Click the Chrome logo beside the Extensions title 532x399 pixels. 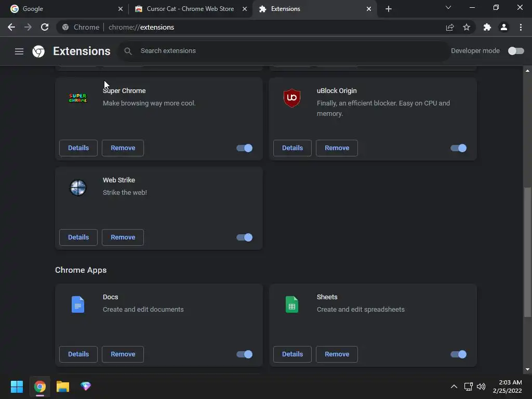[38, 51]
